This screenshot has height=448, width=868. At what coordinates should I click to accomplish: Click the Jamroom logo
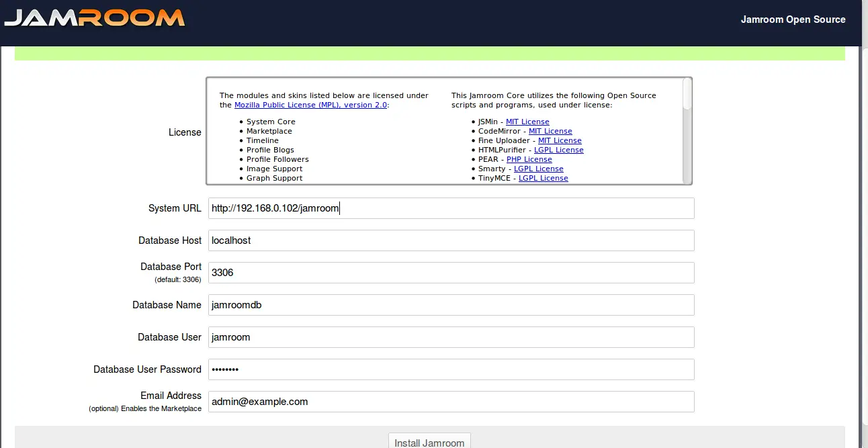[95, 18]
